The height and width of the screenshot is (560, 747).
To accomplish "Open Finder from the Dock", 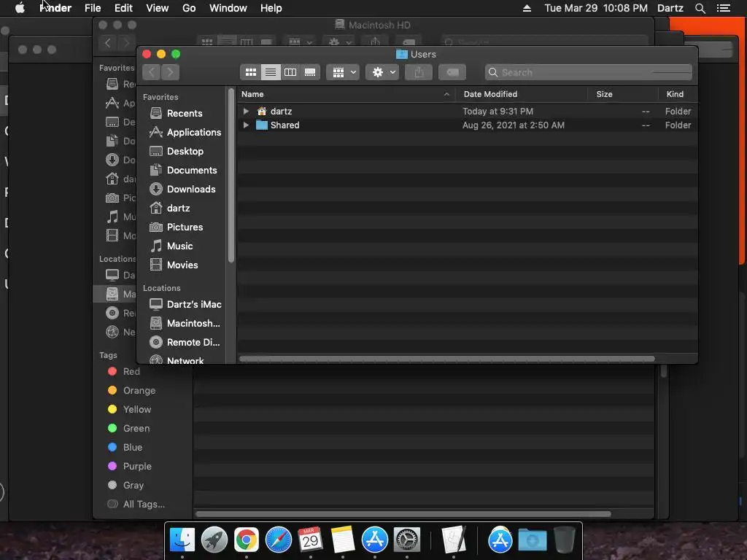I will tap(182, 540).
